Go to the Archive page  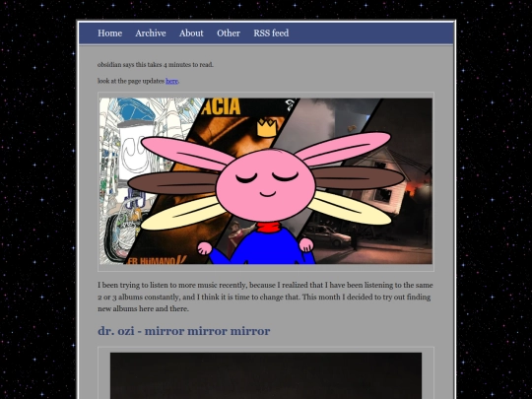(x=151, y=33)
